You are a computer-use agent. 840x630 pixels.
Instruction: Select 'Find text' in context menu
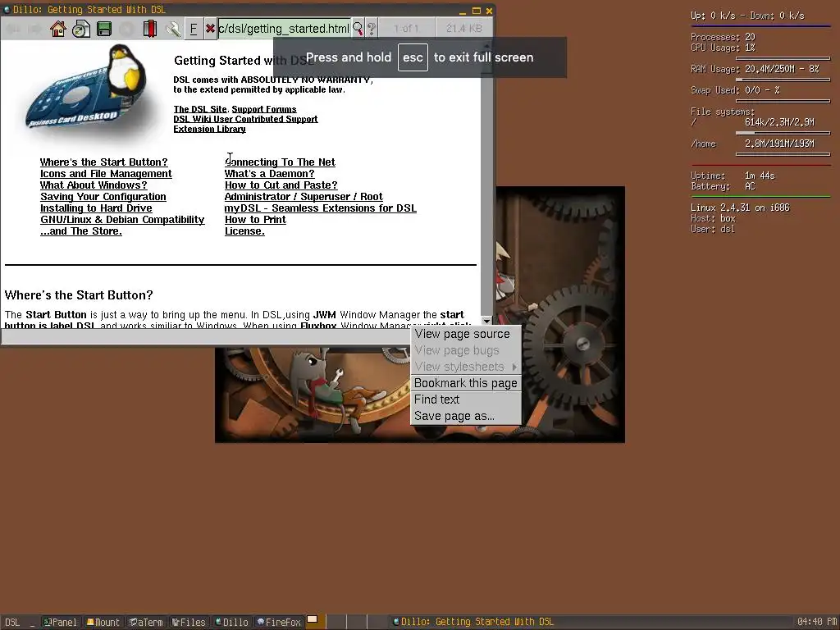466,399
